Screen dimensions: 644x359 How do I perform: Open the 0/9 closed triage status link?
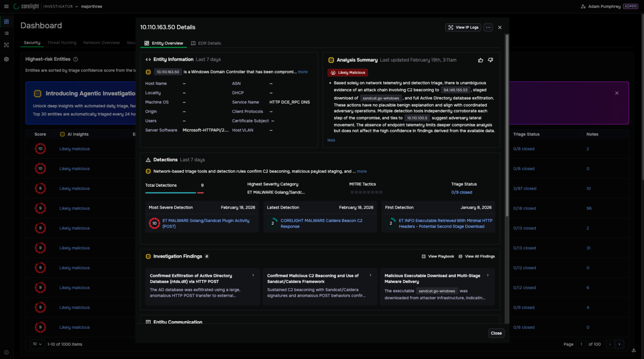coord(462,193)
